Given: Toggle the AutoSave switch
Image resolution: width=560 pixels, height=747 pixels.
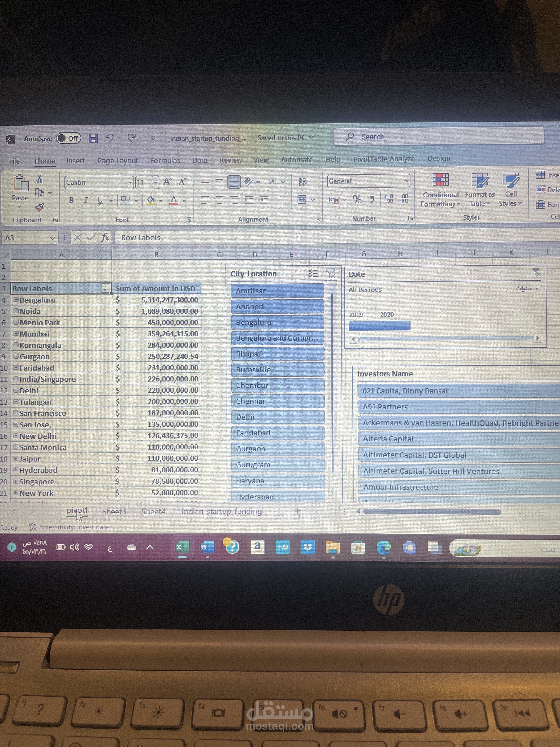Looking at the screenshot, I should [x=69, y=138].
